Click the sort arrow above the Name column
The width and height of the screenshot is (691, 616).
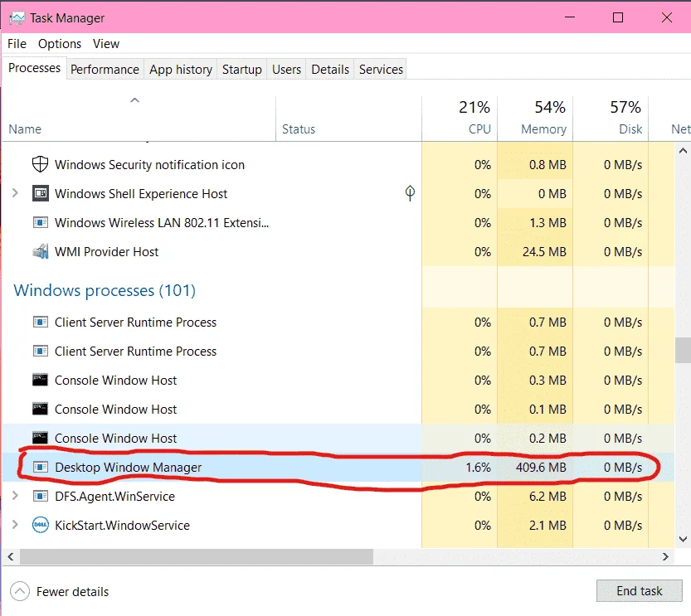pos(135,100)
